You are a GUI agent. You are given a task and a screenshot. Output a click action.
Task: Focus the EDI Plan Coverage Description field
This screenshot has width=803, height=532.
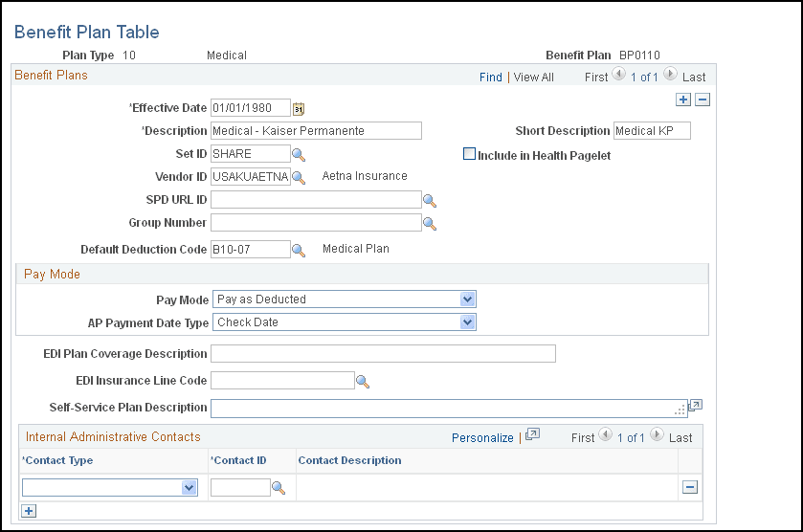click(383, 354)
